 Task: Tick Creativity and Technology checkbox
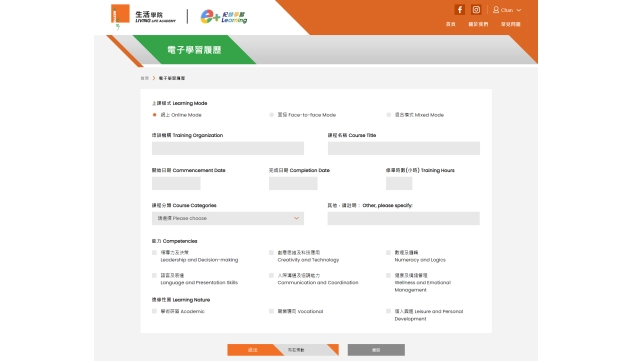click(x=271, y=253)
